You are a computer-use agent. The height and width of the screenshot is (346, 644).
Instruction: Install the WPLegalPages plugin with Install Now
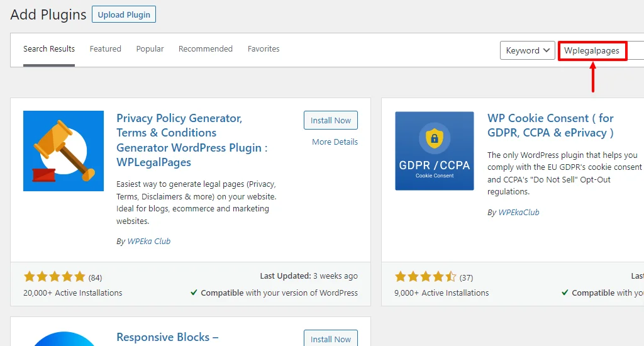[x=331, y=120]
